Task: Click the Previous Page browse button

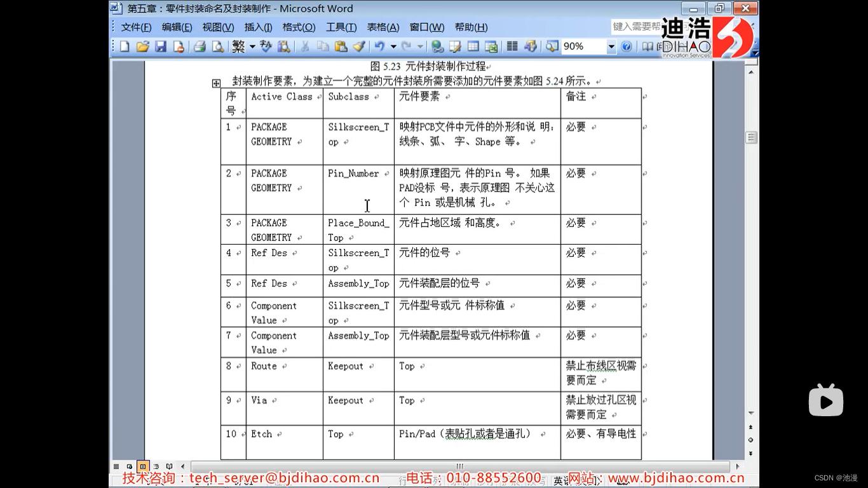Action: pos(751,427)
